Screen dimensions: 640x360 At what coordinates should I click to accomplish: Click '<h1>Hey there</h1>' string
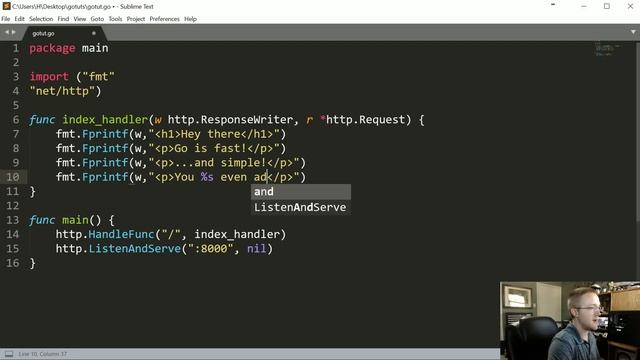tap(214, 134)
